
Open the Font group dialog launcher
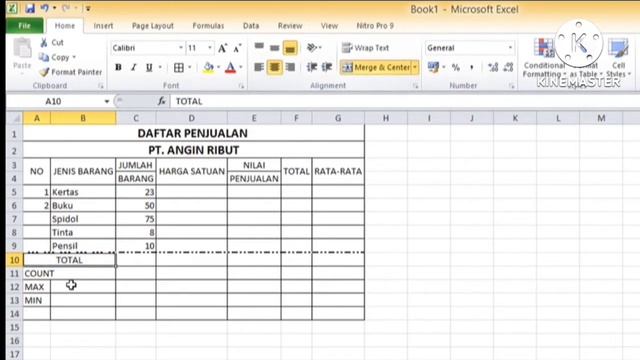(x=241, y=86)
